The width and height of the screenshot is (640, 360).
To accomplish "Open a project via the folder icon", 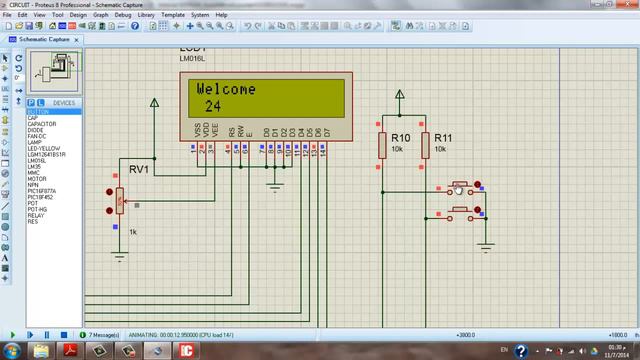I will click(19, 26).
